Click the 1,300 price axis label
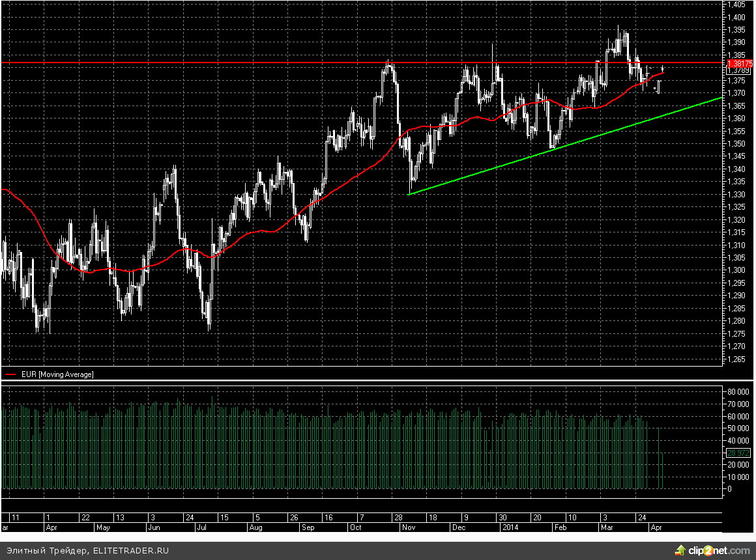Image resolution: width=756 pixels, height=560 pixels. pos(736,270)
